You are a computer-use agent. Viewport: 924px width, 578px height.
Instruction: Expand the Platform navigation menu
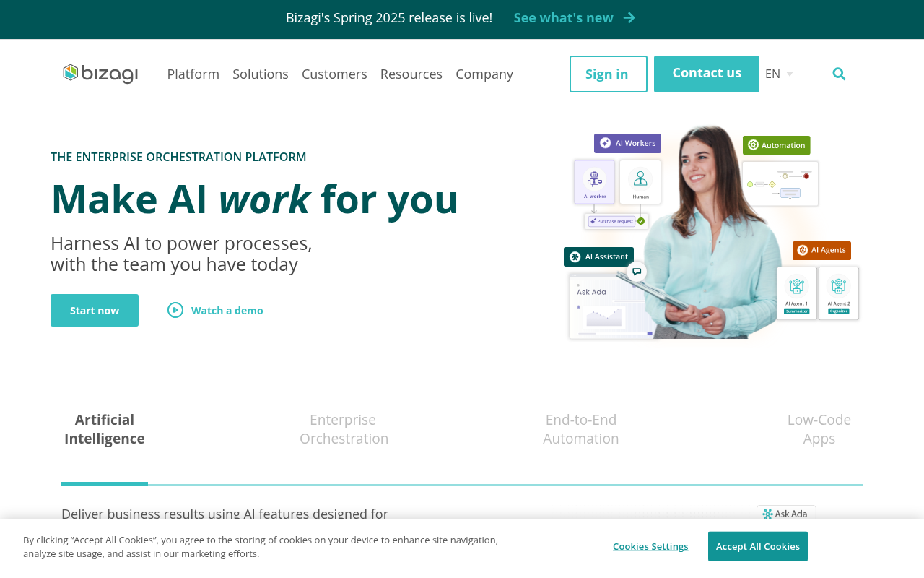pyautogui.click(x=193, y=74)
